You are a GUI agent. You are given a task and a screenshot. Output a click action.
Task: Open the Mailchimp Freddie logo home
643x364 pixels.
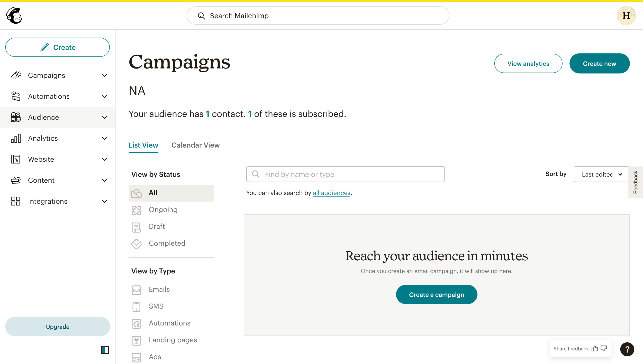point(14,16)
